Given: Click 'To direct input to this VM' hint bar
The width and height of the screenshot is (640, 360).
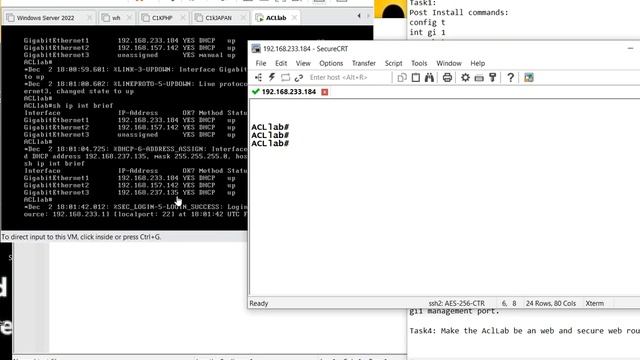Looking at the screenshot, I should point(81,237).
